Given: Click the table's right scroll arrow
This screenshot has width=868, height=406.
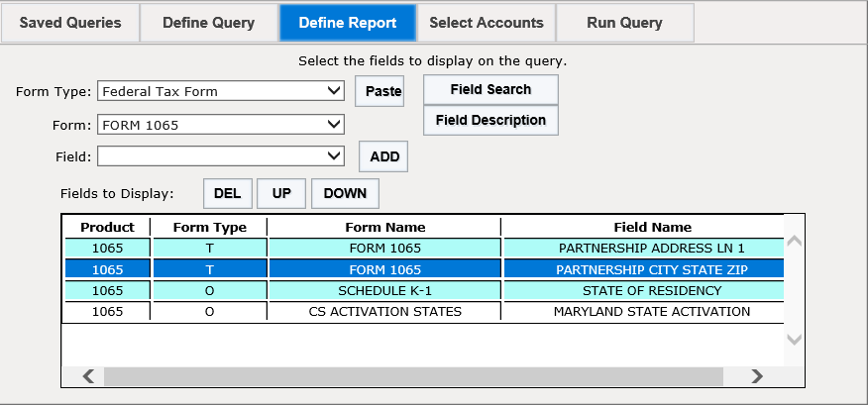Looking at the screenshot, I should click(757, 376).
